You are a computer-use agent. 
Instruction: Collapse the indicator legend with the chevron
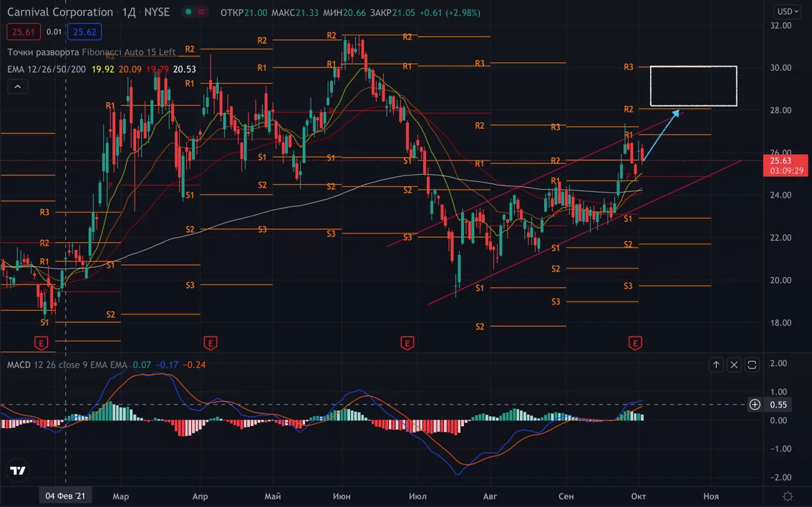tap(18, 87)
